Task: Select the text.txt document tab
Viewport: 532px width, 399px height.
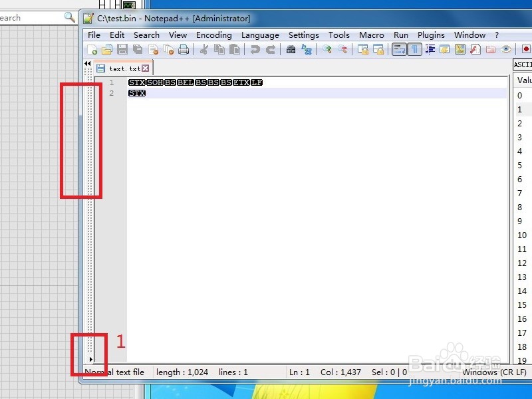Action: pos(124,68)
